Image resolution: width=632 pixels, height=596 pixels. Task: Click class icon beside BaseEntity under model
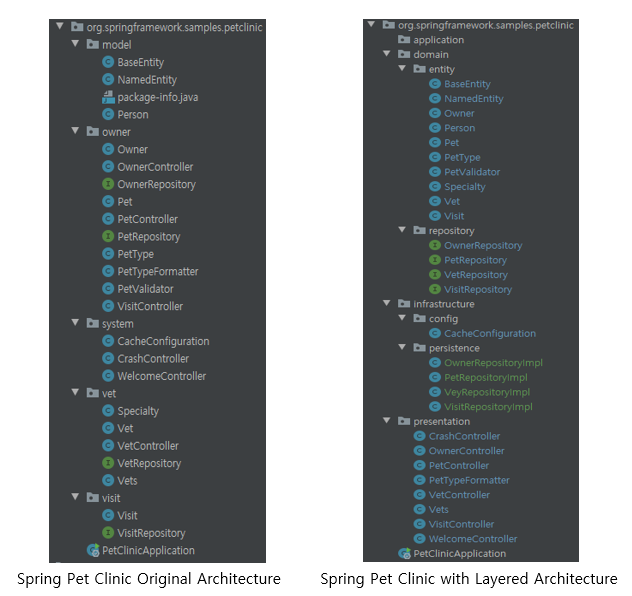pos(108,62)
